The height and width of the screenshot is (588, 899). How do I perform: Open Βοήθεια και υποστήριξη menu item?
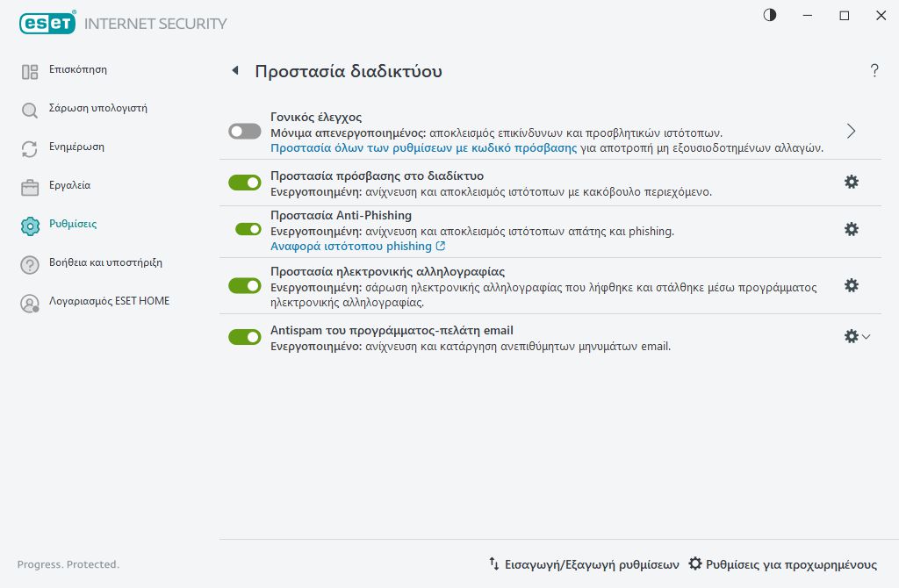pyautogui.click(x=104, y=262)
